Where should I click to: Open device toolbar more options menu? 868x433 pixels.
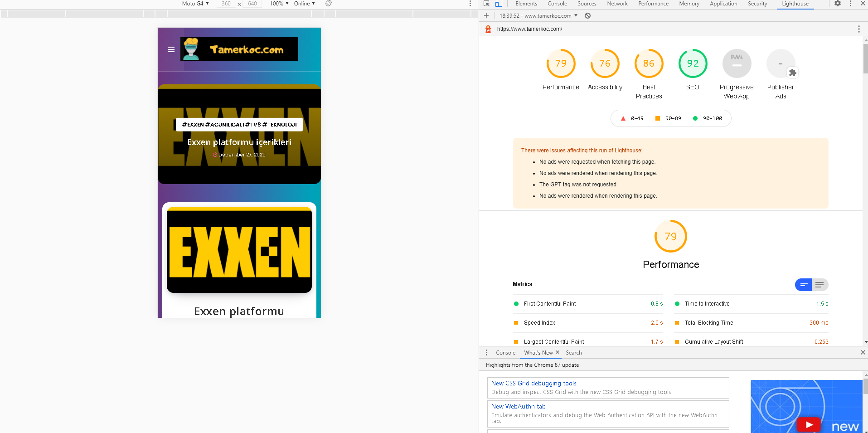pos(470,4)
